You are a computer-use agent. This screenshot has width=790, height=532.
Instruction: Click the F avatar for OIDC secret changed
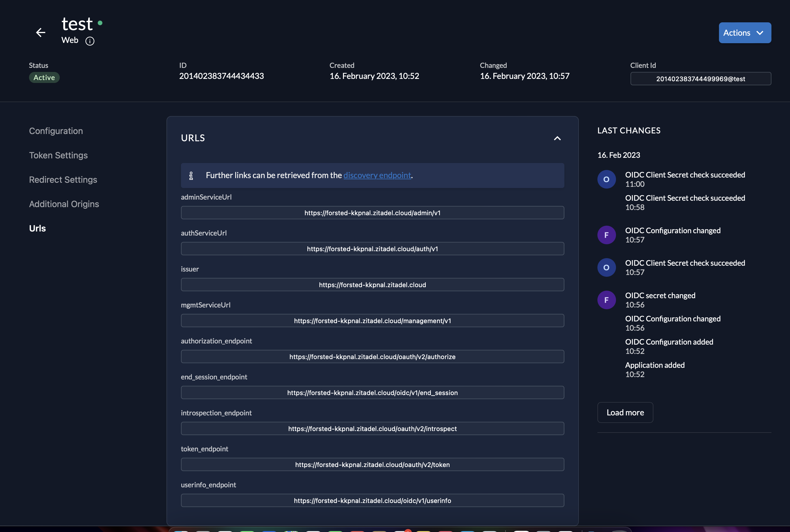tap(606, 300)
